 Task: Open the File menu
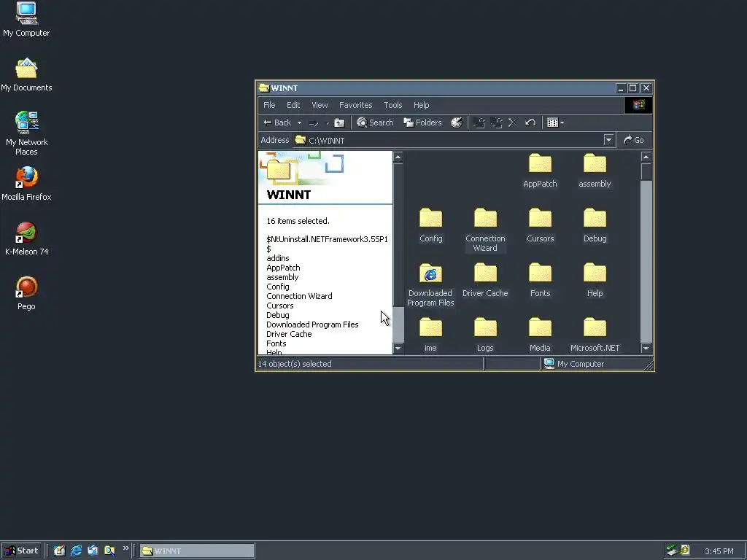point(269,105)
